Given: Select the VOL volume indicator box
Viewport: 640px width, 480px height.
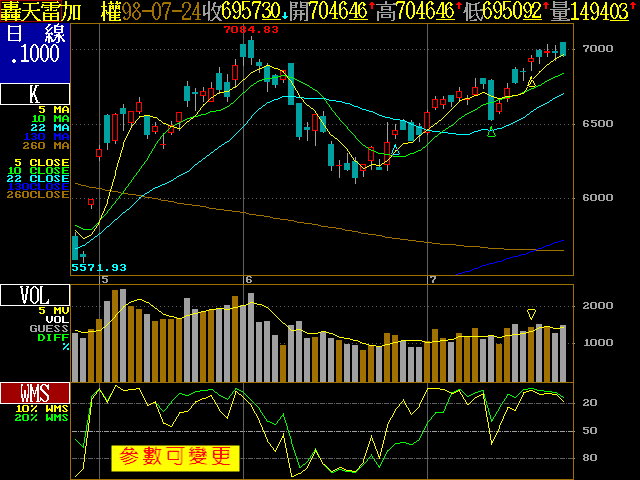Looking at the screenshot, I should 35,295.
